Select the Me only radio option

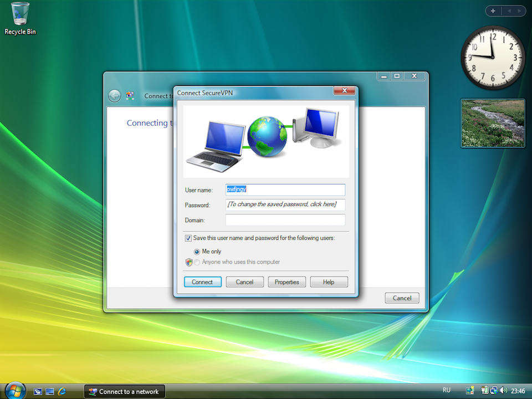197,252
